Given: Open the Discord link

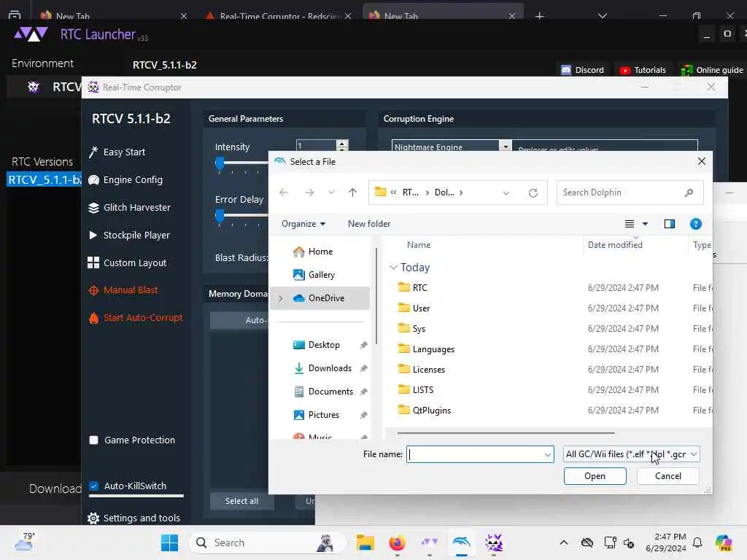Looking at the screenshot, I should 582,70.
